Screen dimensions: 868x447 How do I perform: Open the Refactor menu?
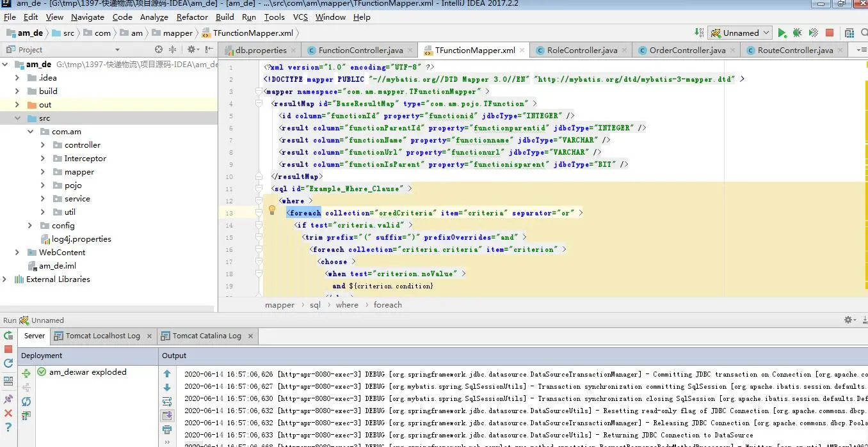tap(192, 17)
